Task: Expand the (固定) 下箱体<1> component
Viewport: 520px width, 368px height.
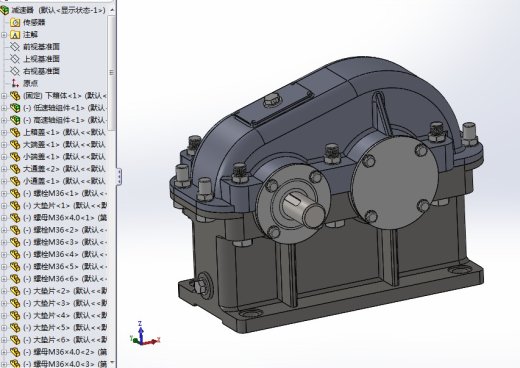Action: coord(4,96)
